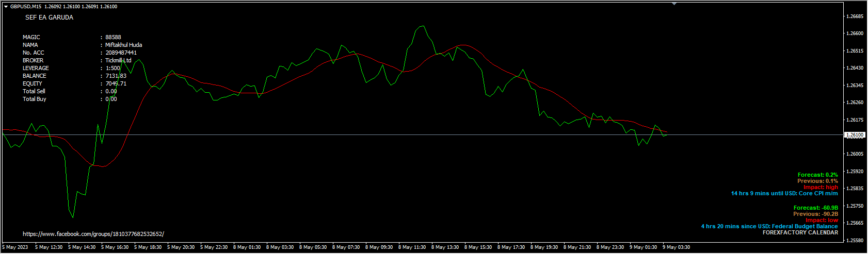This screenshot has height=254, width=868.
Task: Click the EQUITY value 7049.71
Action: pyautogui.click(x=116, y=83)
